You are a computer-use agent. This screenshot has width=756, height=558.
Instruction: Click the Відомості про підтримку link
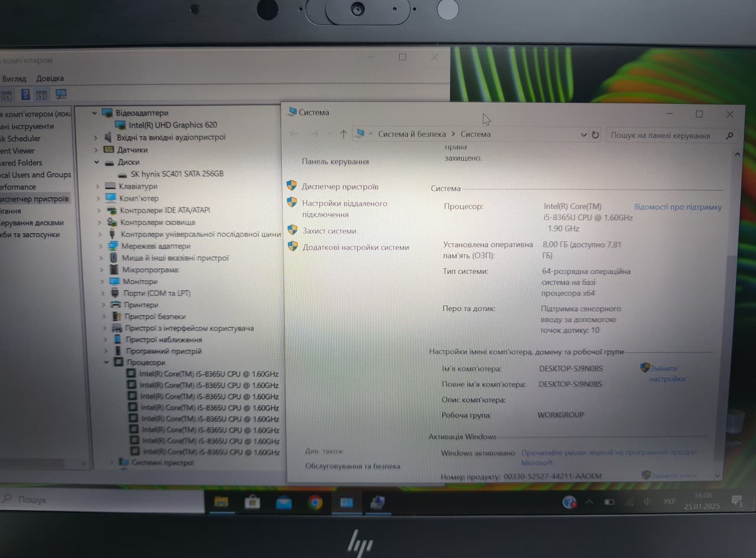(x=678, y=207)
